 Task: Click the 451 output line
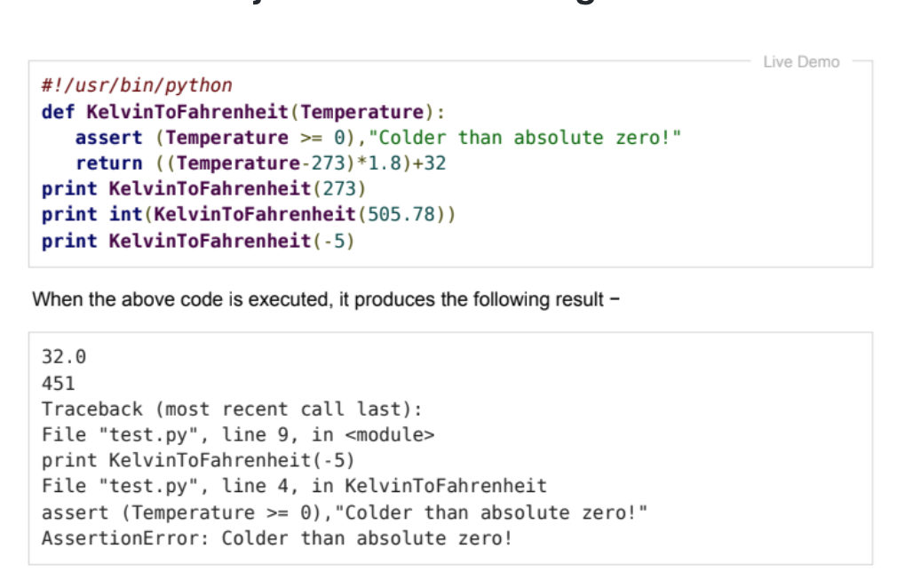click(x=59, y=384)
